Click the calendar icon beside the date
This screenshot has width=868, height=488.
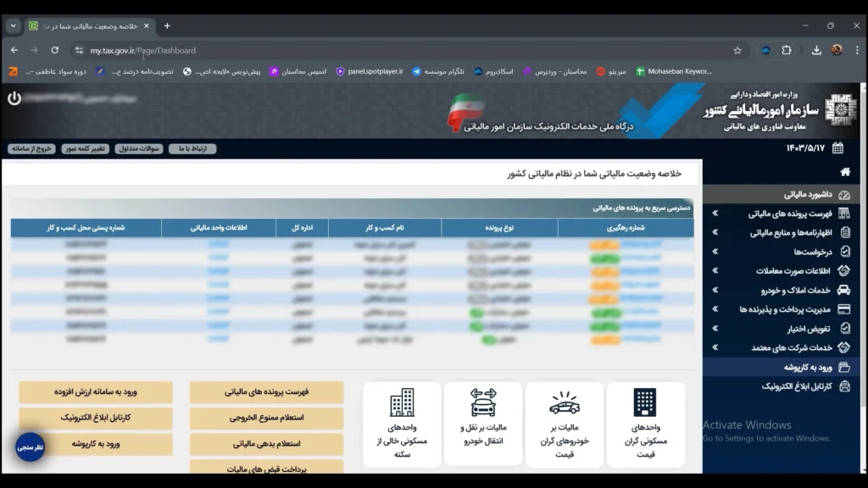[837, 147]
